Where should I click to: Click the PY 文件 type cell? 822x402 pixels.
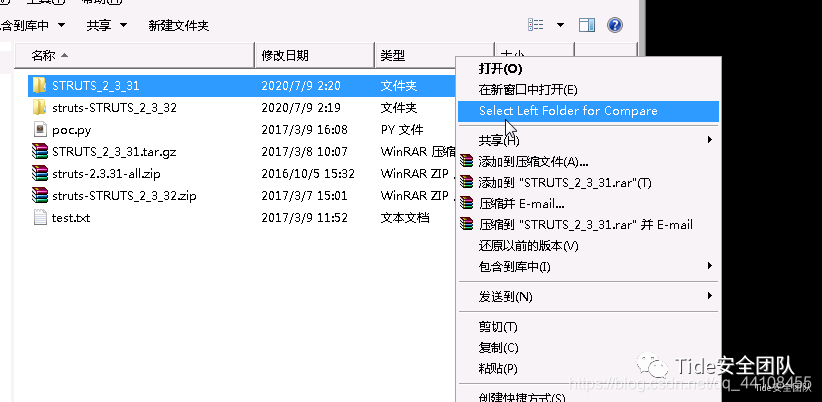pos(402,130)
